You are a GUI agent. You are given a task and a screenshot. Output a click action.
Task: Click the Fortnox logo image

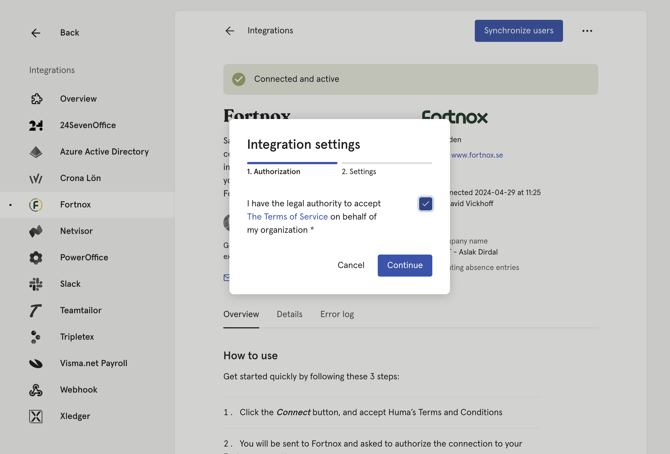(x=455, y=116)
